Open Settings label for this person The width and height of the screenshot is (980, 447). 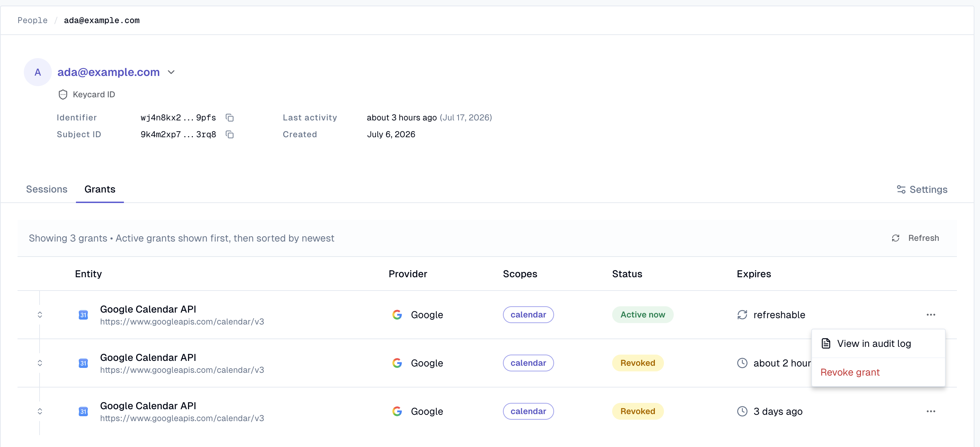(x=928, y=189)
